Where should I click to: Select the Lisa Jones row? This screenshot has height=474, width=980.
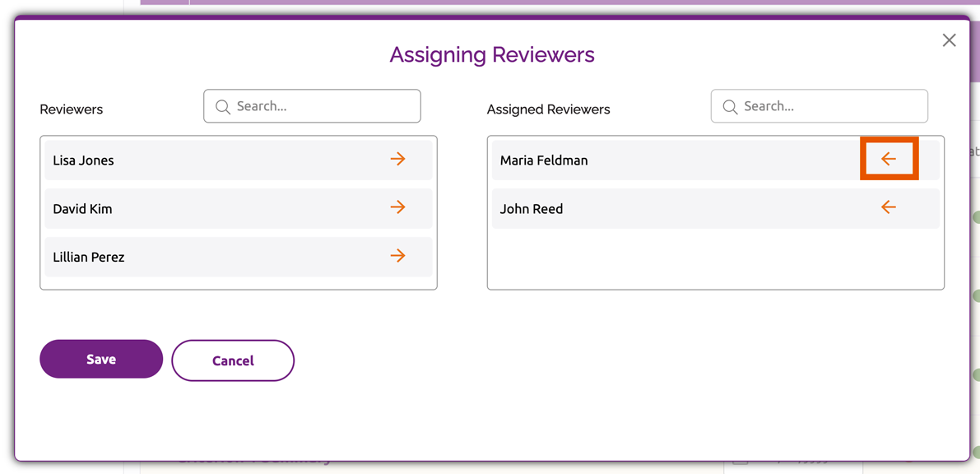(206, 159)
